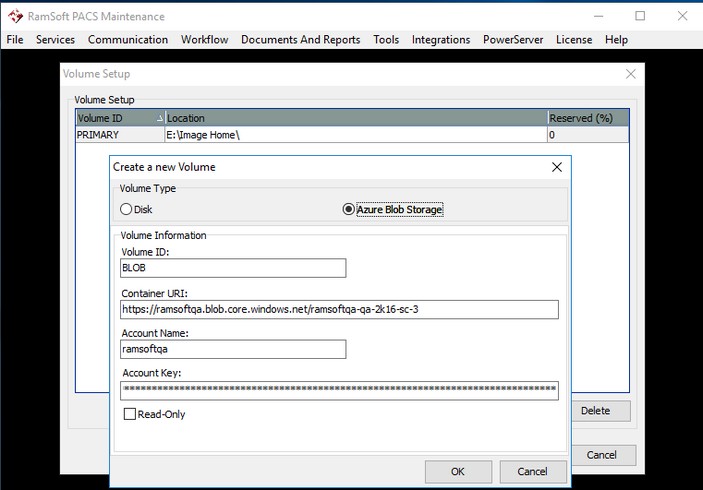
Task: Click the Delete volume button
Action: click(x=595, y=411)
